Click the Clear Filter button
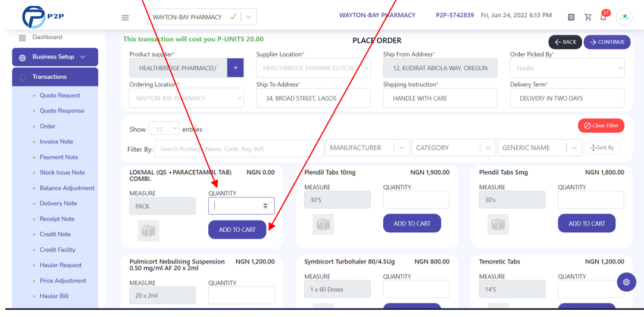644x317 pixels. pos(601,125)
